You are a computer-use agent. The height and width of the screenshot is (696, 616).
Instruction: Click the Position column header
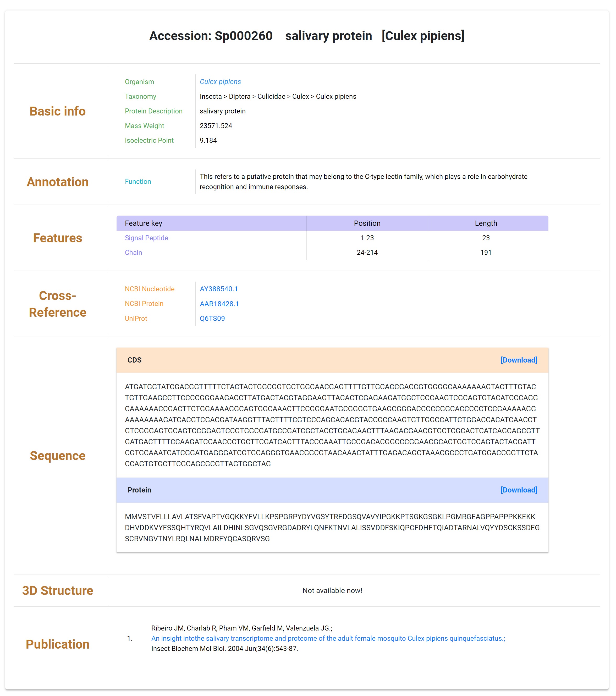tap(367, 223)
